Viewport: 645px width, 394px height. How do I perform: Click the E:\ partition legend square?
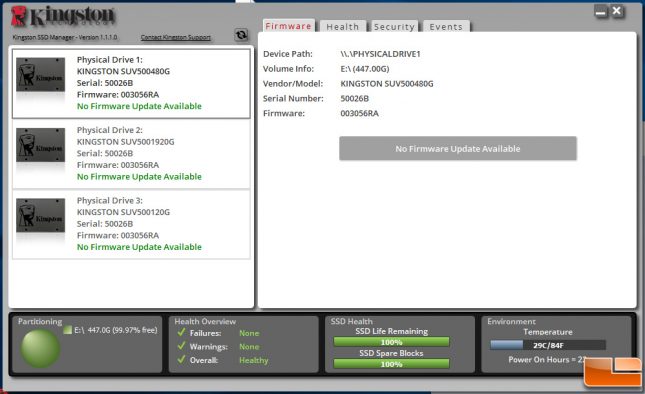point(68,330)
